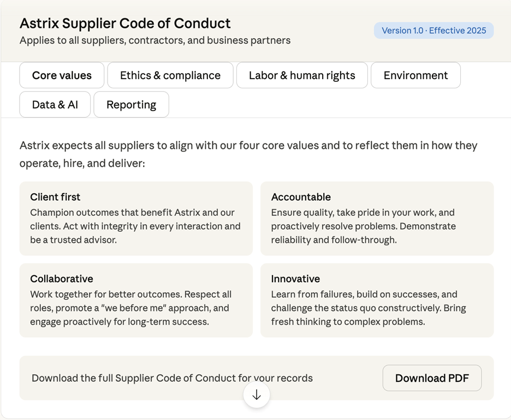The image size is (511, 420).
Task: Click the circular down-arrow scroll icon
Action: (257, 395)
